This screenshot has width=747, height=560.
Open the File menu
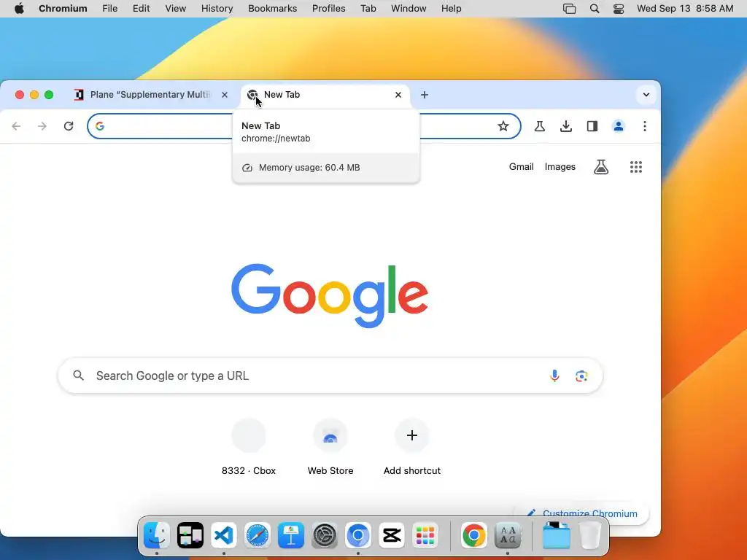click(109, 9)
